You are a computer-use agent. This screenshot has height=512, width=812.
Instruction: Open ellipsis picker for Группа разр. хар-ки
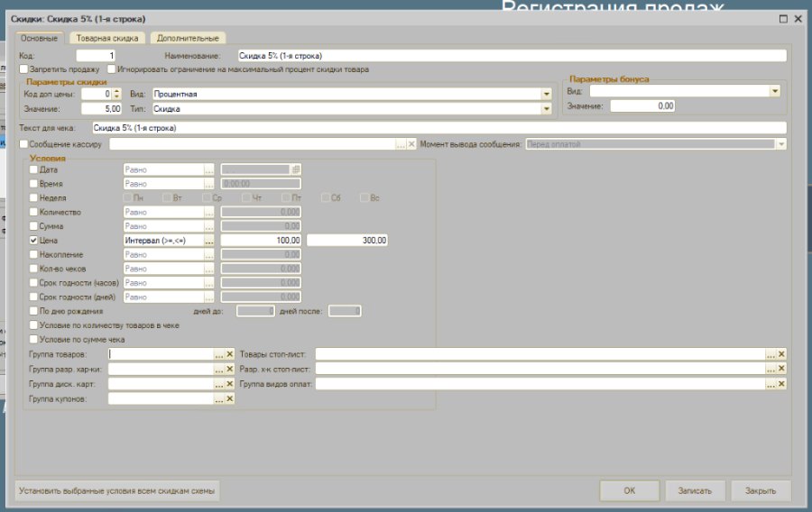tap(219, 370)
